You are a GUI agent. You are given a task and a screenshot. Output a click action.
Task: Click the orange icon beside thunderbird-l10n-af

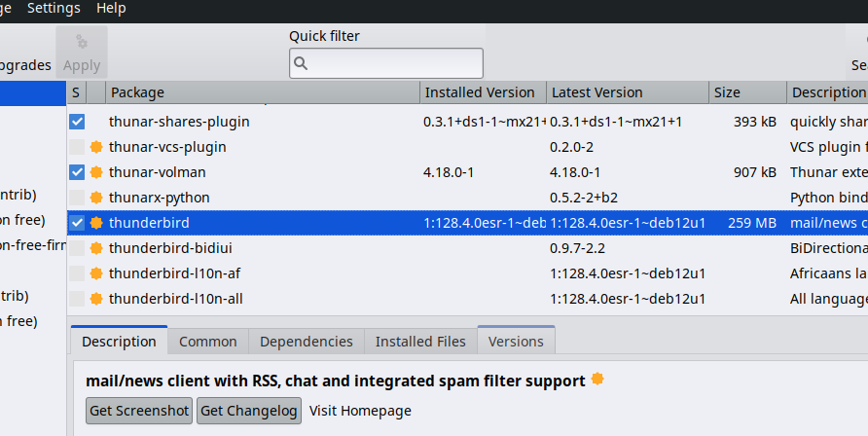point(96,273)
